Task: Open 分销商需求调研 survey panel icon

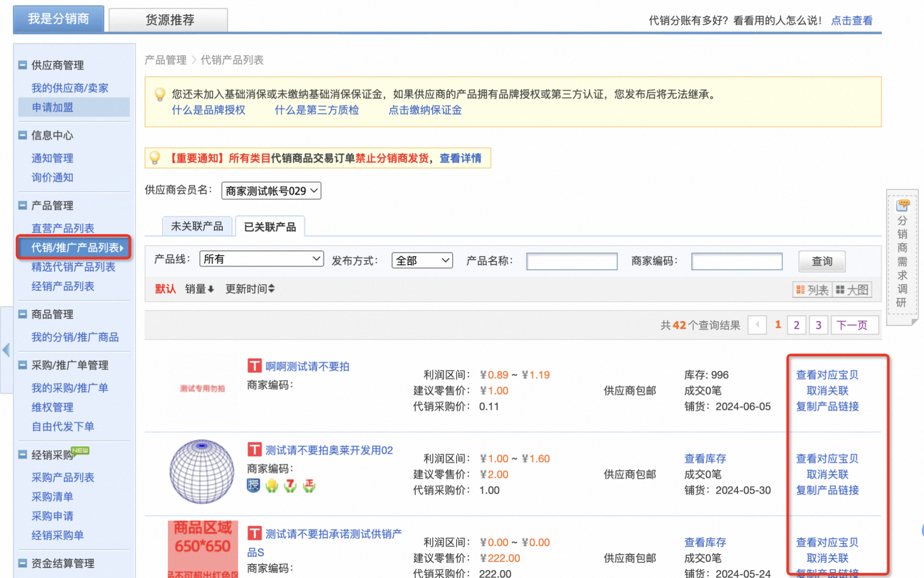Action: (x=902, y=205)
